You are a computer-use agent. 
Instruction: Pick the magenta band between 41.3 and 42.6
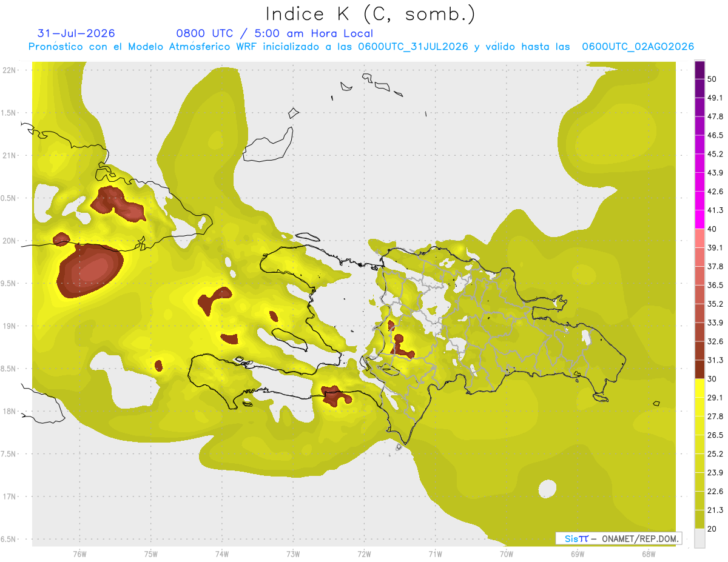click(x=699, y=201)
